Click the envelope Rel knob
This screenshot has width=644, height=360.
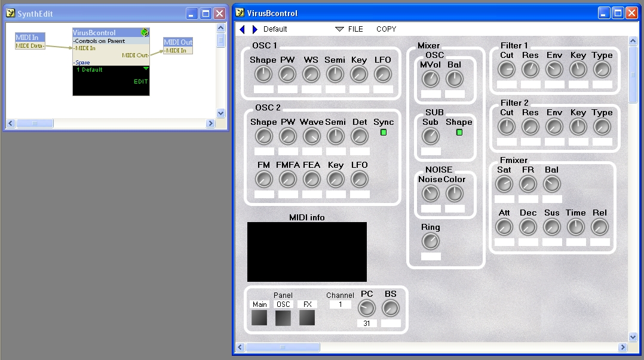click(x=600, y=227)
